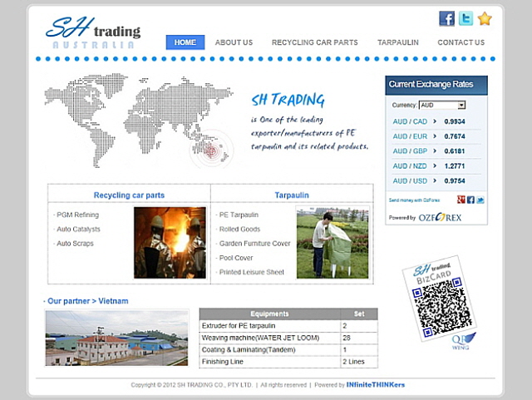The image size is (532, 400).
Task: Open the Garden Furniture Cover link
Action: pos(255,244)
